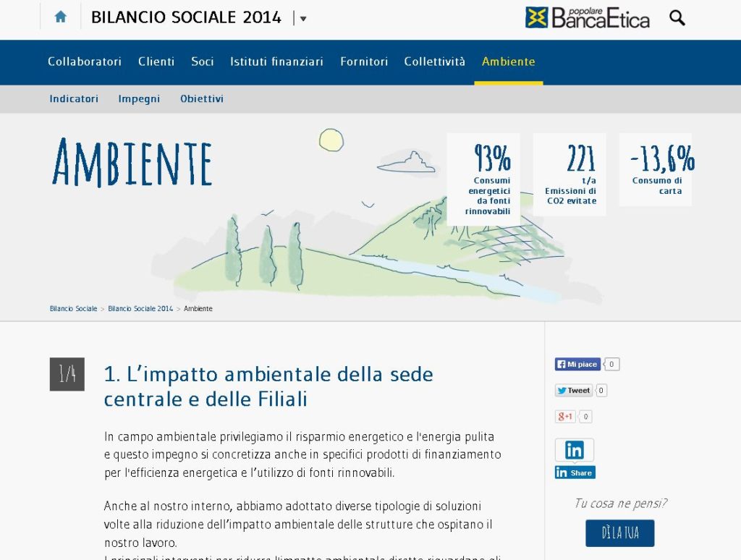The image size is (741, 560).
Task: Open the search magnifier icon
Action: [x=677, y=18]
